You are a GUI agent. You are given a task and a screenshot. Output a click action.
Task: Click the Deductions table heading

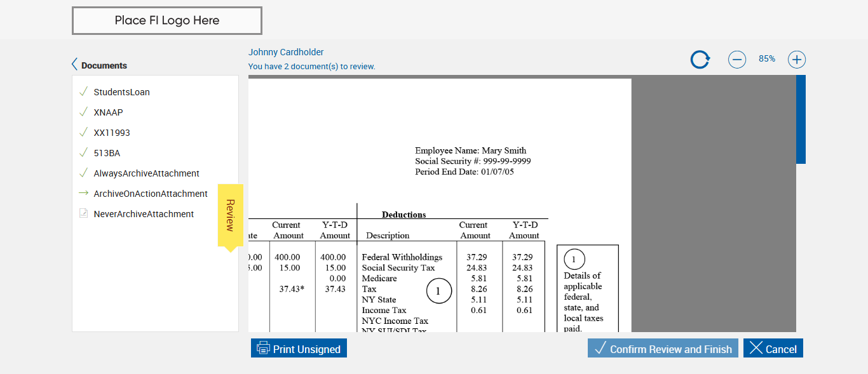(x=404, y=215)
